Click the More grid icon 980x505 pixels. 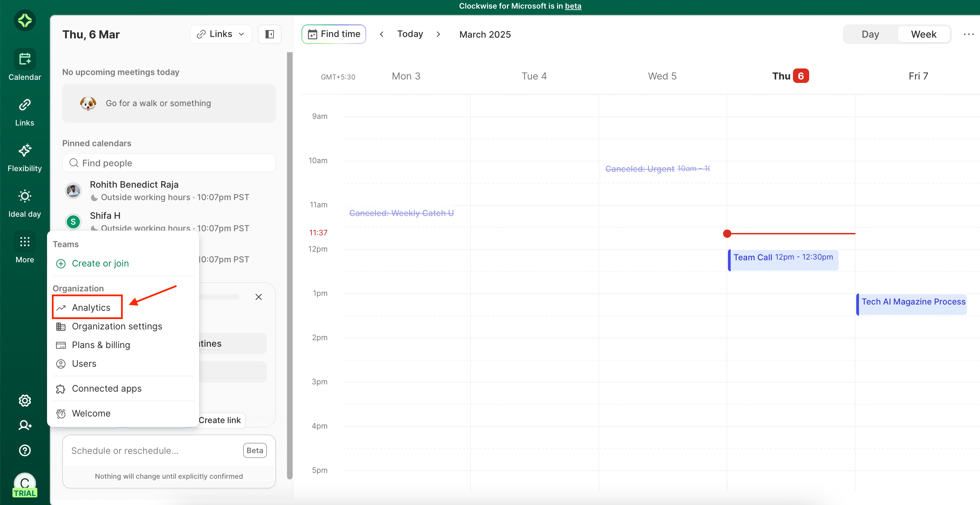[25, 242]
